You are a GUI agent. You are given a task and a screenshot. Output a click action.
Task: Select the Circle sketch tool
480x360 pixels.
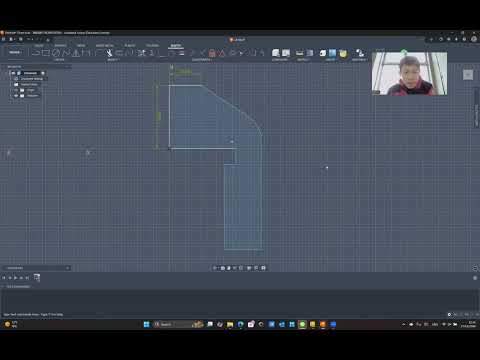56,53
